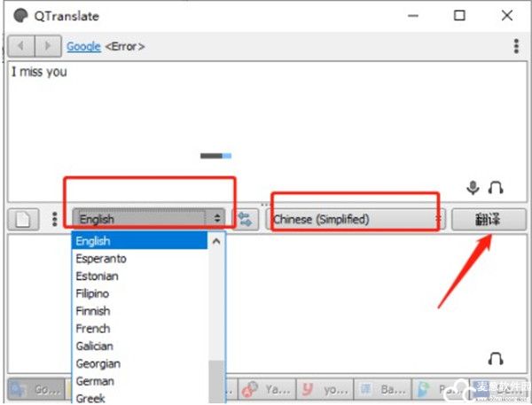
Task: Choose Galician from the dropdown list
Action: [139, 347]
